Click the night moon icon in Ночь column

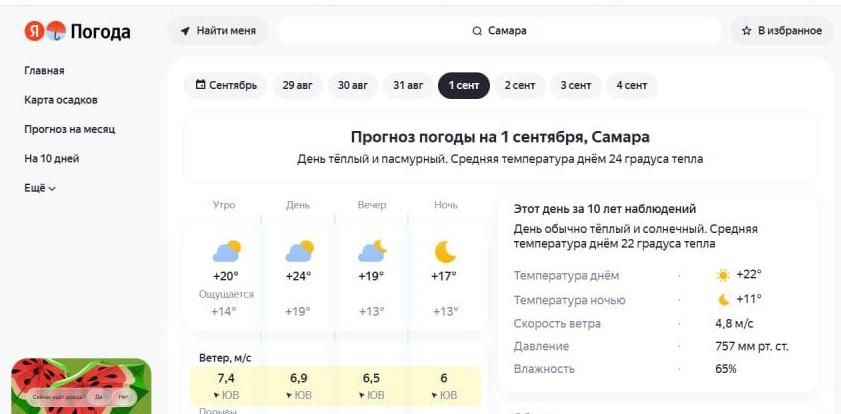445,252
